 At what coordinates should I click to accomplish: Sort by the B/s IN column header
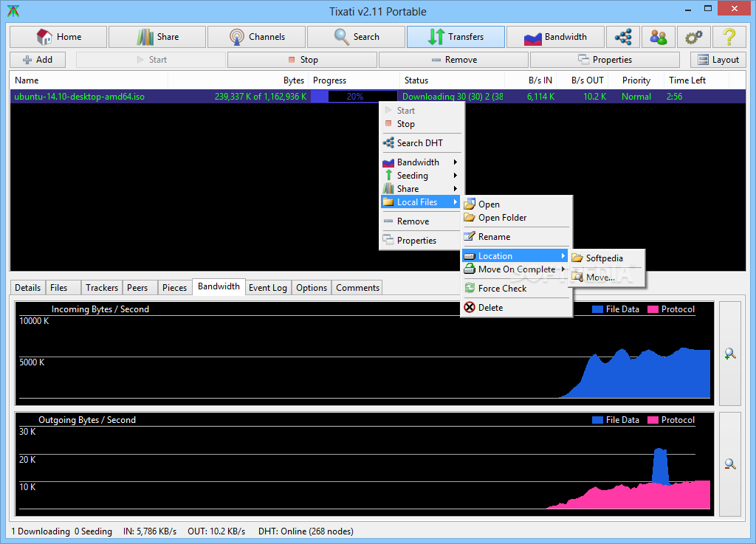[530, 80]
